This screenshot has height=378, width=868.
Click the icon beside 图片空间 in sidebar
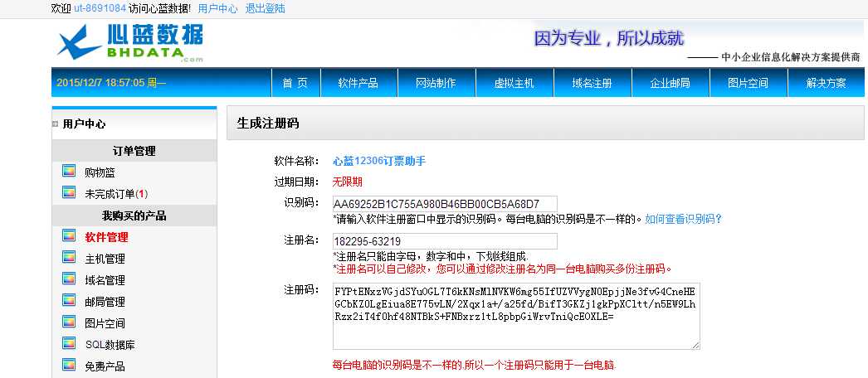[x=69, y=322]
